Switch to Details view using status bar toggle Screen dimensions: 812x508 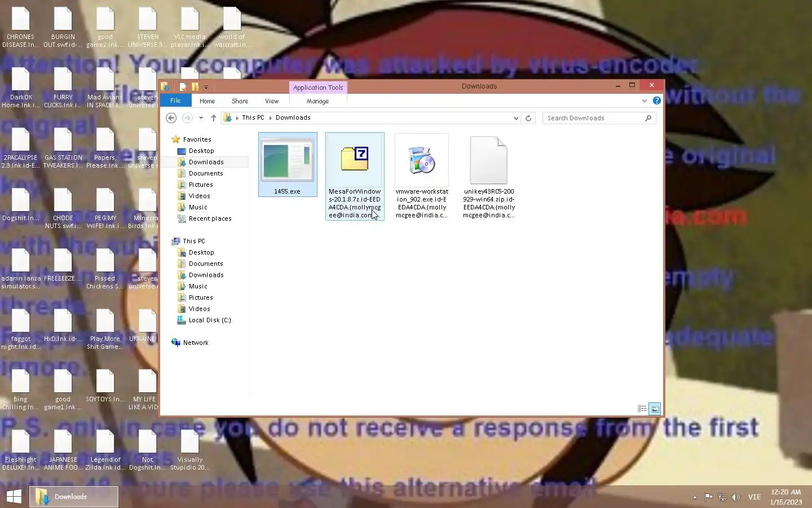pos(642,409)
